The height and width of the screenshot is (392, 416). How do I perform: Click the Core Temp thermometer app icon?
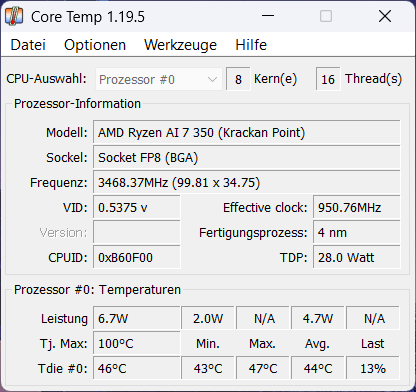tap(14, 16)
